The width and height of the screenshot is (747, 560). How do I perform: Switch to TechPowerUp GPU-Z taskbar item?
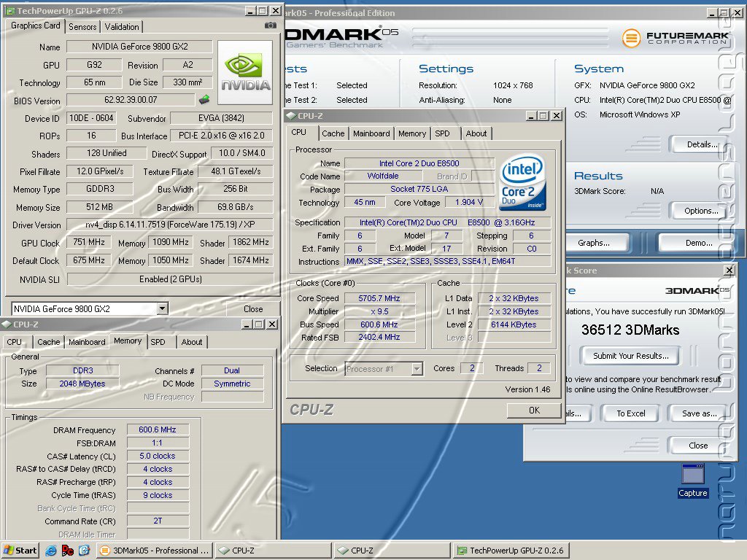click(511, 551)
